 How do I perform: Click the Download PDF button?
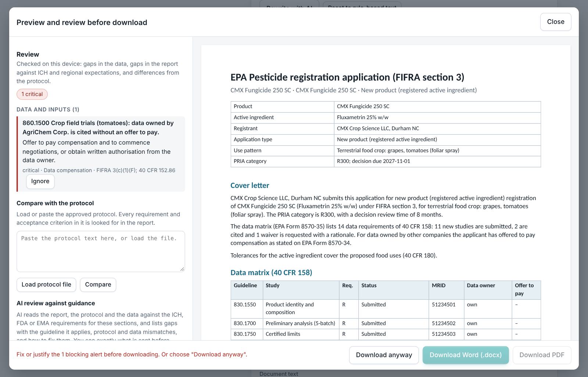(x=542, y=355)
